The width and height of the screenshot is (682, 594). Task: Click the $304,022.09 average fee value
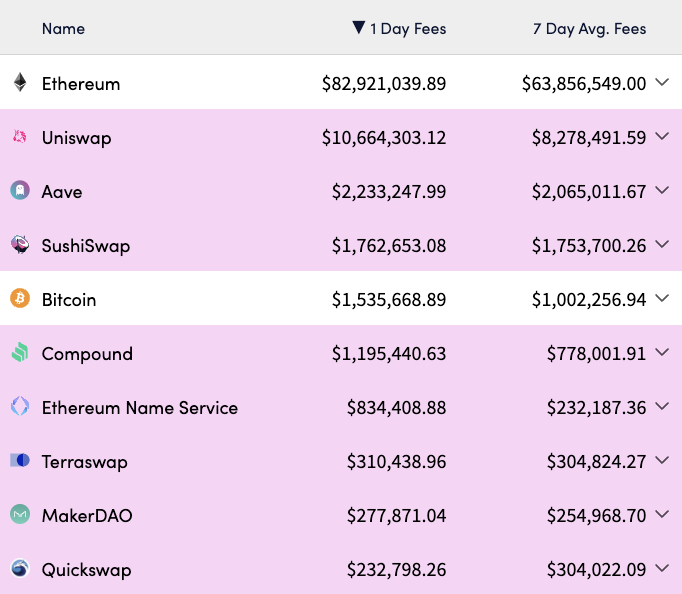tap(597, 570)
